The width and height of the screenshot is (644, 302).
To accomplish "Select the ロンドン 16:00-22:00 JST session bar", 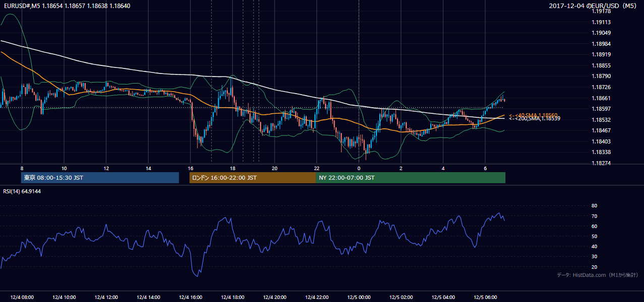I will [x=252, y=178].
